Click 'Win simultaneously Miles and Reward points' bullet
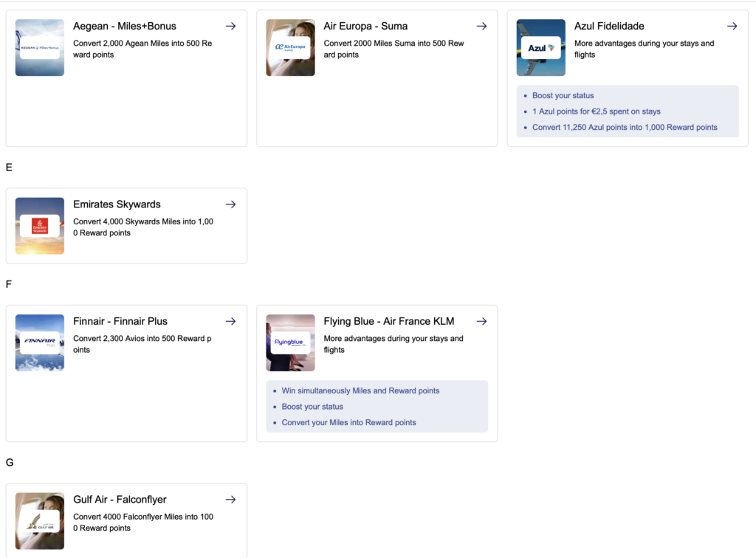756x558 pixels. 360,390
